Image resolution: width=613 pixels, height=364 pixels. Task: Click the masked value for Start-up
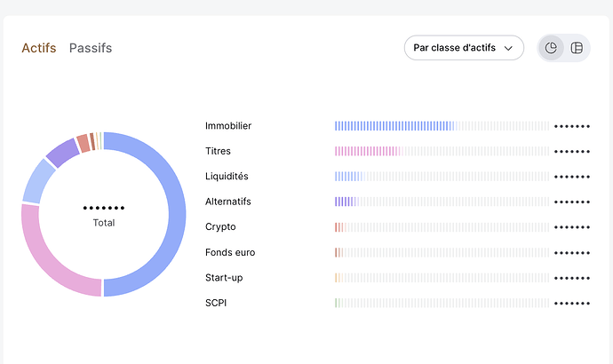pos(572,278)
